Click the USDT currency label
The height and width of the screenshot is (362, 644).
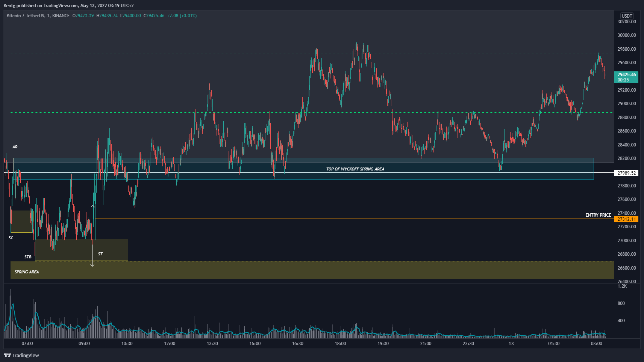pyautogui.click(x=627, y=16)
